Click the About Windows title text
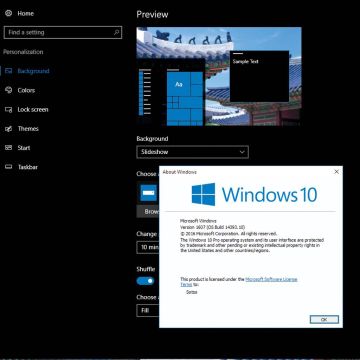The height and width of the screenshot is (360, 360). (180, 172)
